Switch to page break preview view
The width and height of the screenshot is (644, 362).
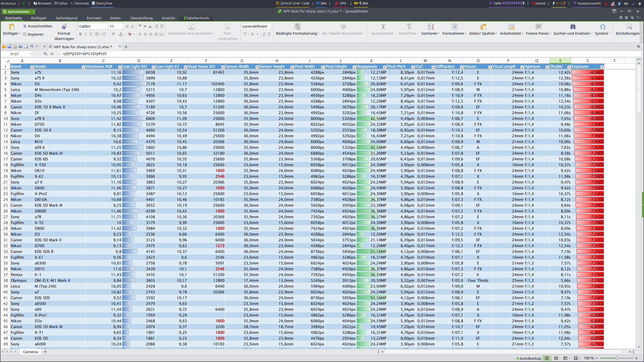(556, 358)
